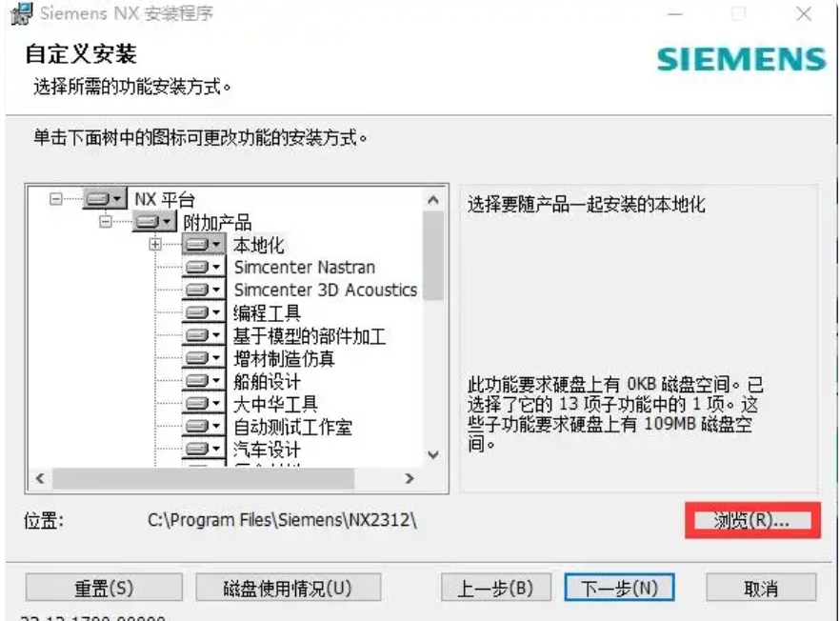Viewport: 840px width, 621px height.
Task: Click the horizontal scrollbar right arrow
Action: tap(410, 478)
